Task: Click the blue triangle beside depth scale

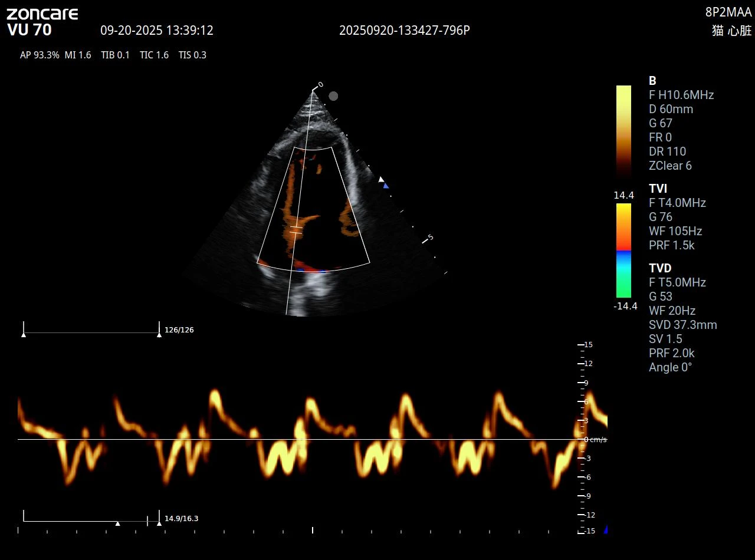Action: 386,186
